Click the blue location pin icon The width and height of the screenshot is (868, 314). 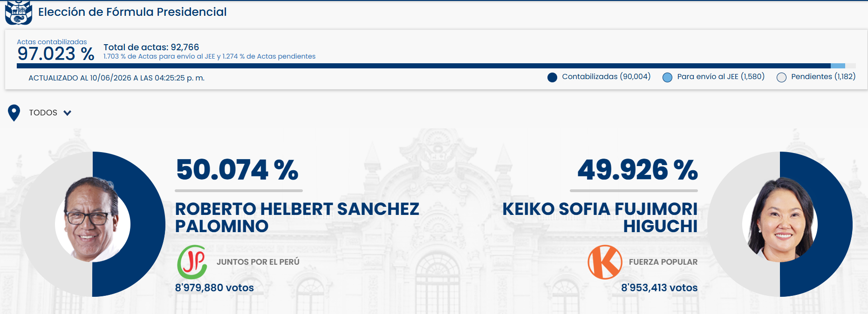[14, 113]
